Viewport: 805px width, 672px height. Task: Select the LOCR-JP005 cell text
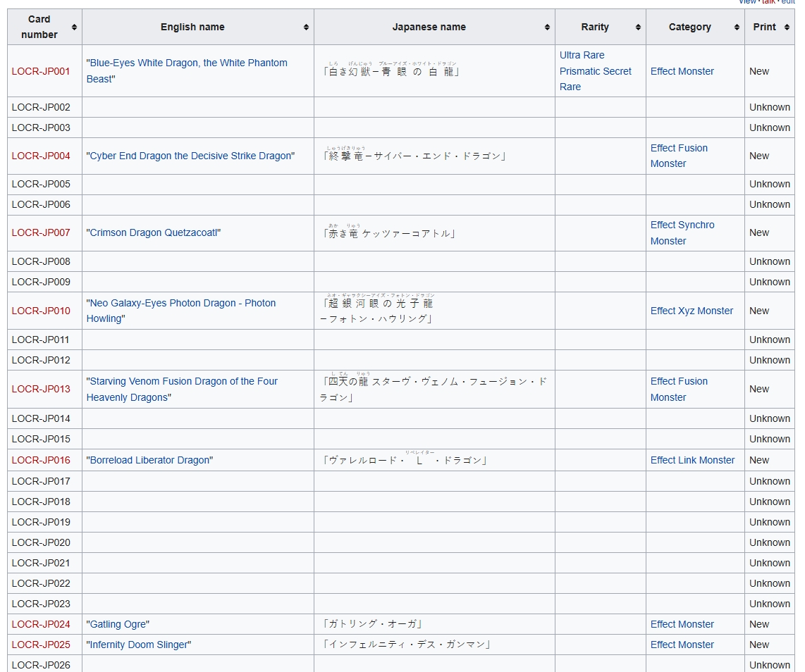(x=41, y=184)
